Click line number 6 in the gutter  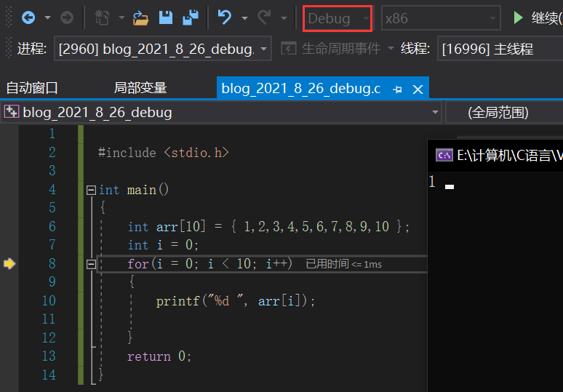(x=52, y=226)
